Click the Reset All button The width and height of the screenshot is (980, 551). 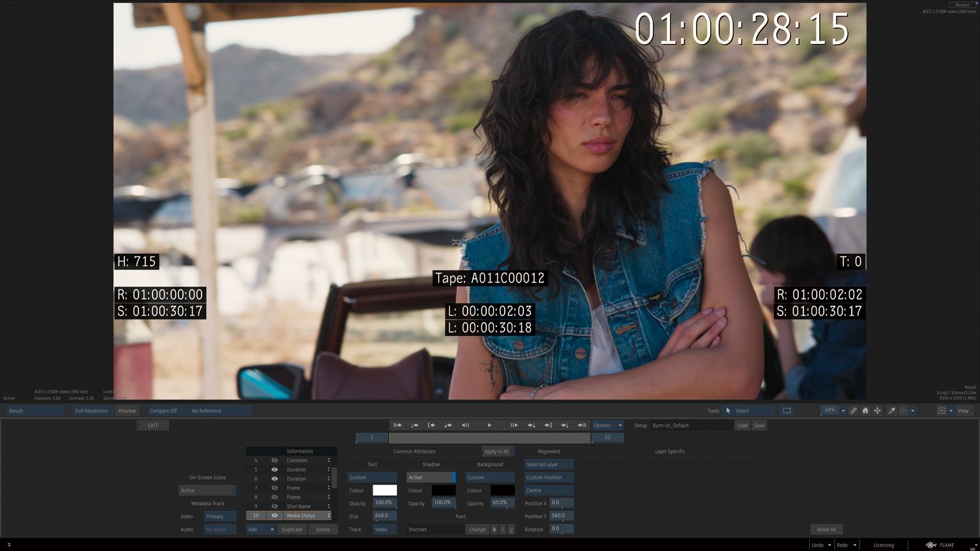[x=826, y=529]
